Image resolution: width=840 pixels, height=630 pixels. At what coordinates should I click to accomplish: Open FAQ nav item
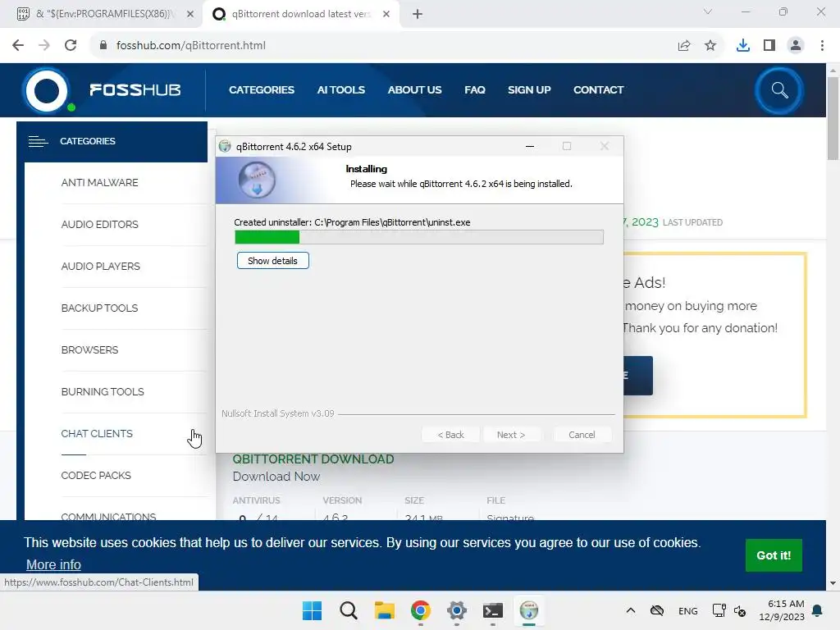click(475, 90)
